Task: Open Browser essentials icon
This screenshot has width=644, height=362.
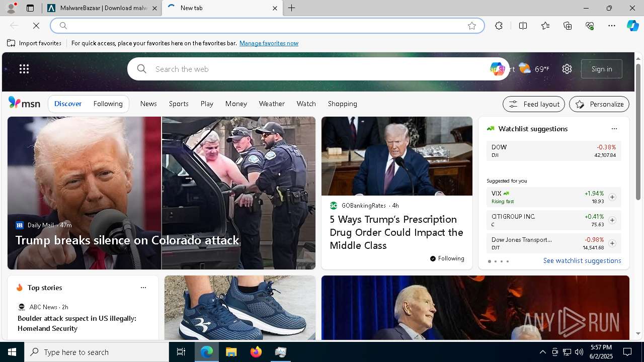Action: point(590,26)
